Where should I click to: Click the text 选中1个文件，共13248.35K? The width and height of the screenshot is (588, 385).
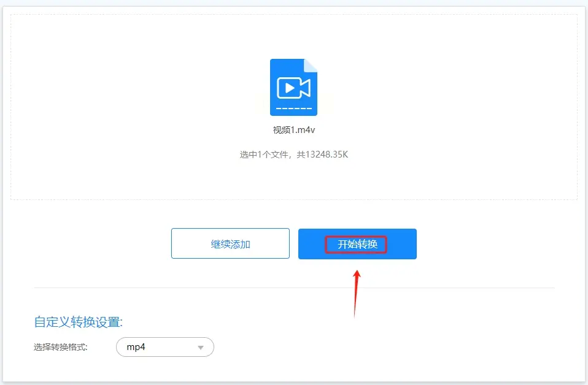click(293, 154)
